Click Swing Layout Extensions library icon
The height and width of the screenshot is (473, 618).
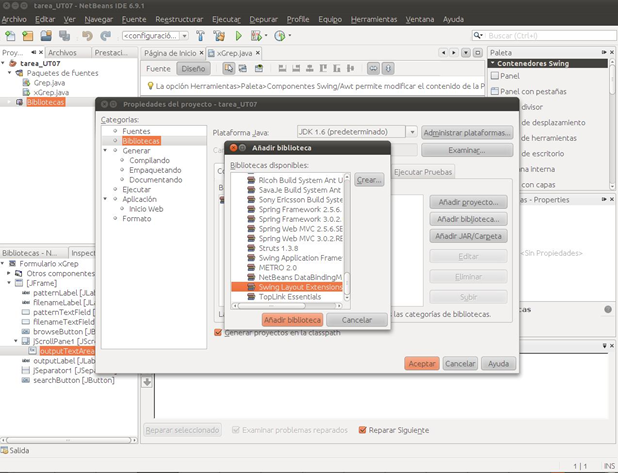(x=251, y=287)
